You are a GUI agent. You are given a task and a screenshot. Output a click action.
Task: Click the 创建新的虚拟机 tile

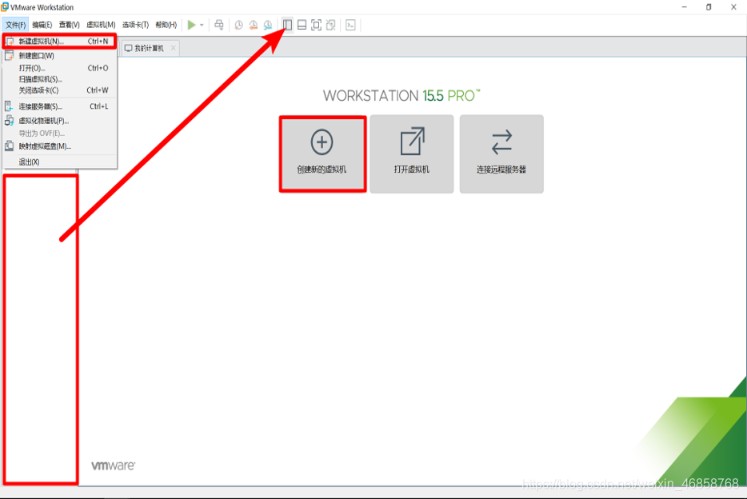coord(323,154)
